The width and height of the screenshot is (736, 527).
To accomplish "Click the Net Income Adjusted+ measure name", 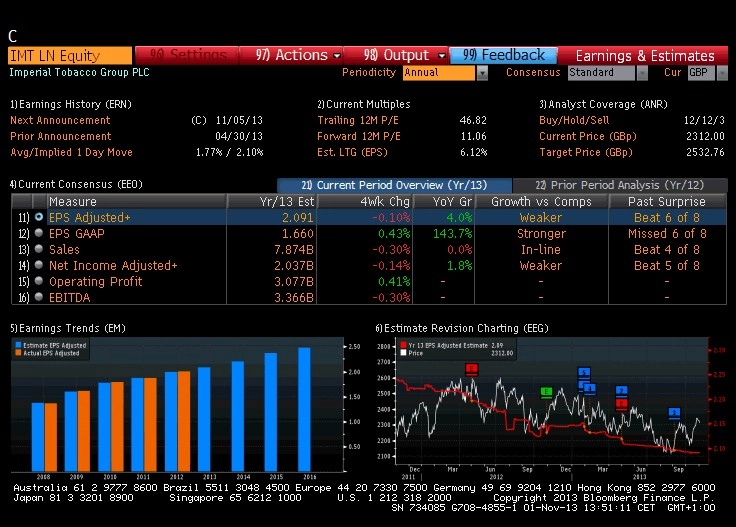I will (x=113, y=265).
